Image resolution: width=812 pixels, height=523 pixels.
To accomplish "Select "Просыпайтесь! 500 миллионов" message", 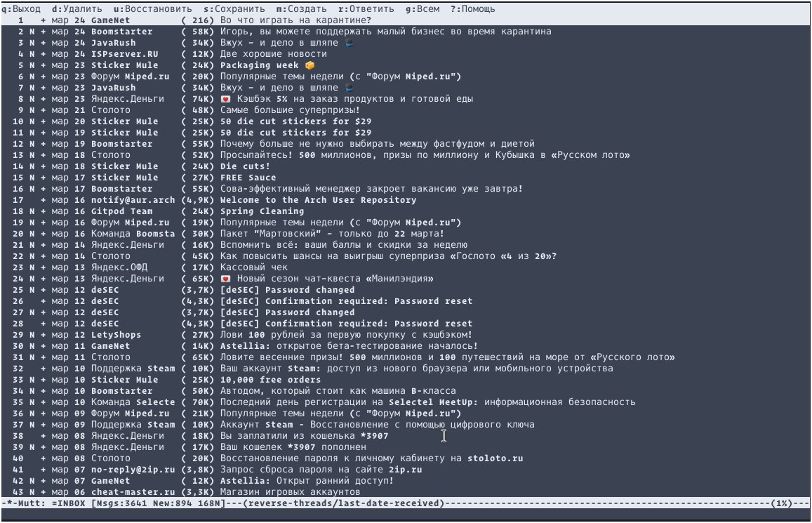I will [406, 155].
